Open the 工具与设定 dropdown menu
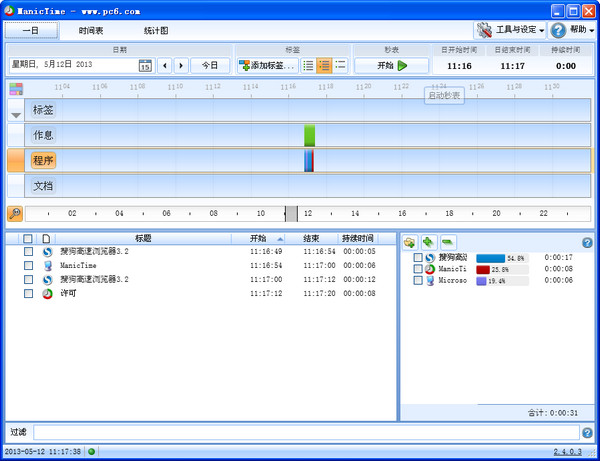 click(x=510, y=31)
